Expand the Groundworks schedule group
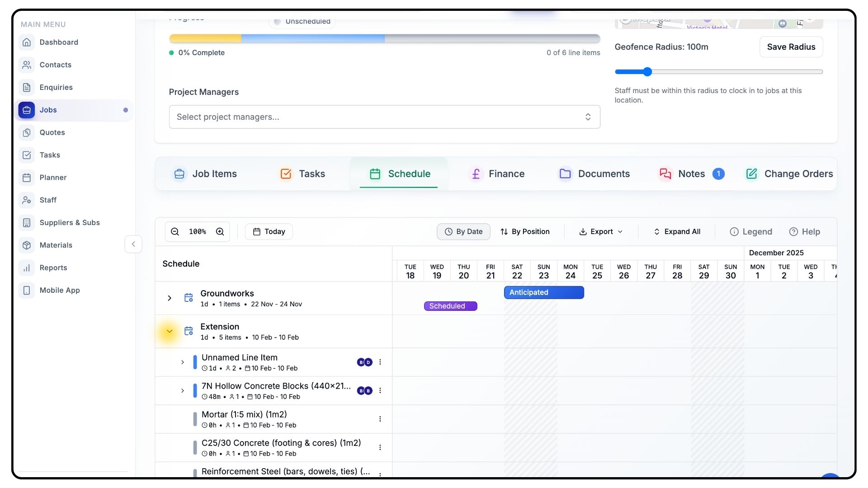Screen dimensions: 868x488 click(170, 298)
